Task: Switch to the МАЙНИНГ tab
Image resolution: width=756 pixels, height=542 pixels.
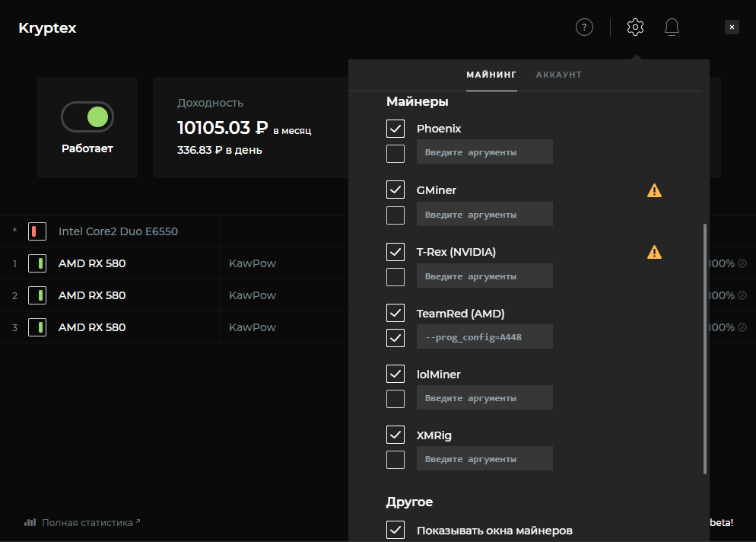Action: point(491,75)
